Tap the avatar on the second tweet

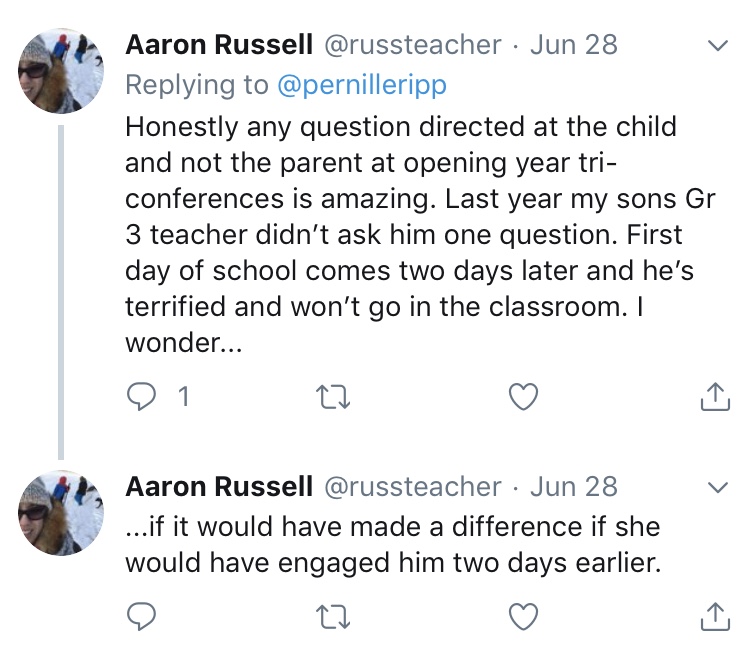pyautogui.click(x=60, y=512)
